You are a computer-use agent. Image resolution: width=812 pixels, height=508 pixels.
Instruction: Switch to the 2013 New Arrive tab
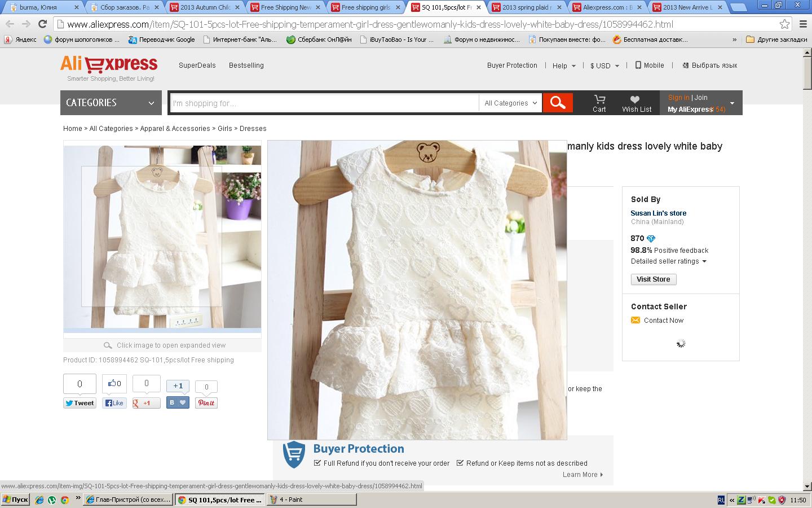click(x=688, y=7)
